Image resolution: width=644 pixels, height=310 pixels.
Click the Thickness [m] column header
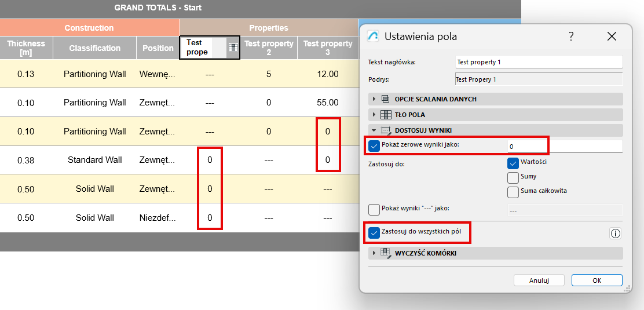(x=26, y=48)
